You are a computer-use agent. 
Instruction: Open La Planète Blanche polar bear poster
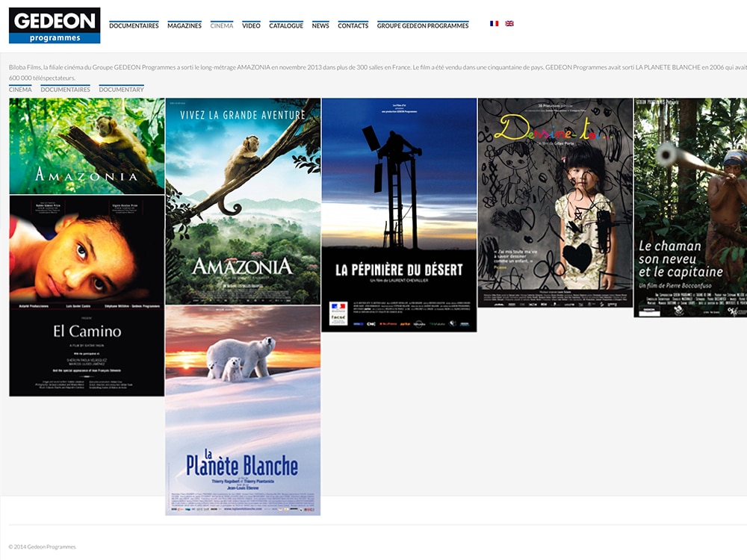point(243,411)
